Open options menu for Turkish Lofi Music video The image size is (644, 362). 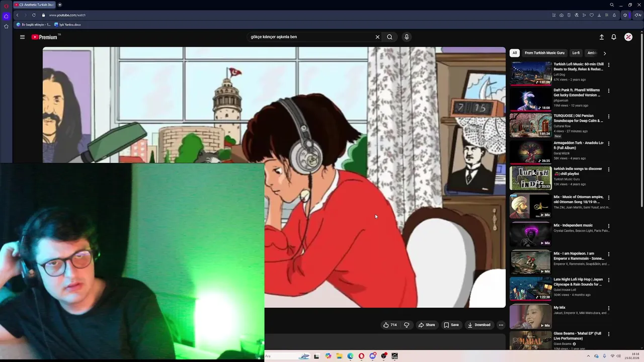point(609,65)
